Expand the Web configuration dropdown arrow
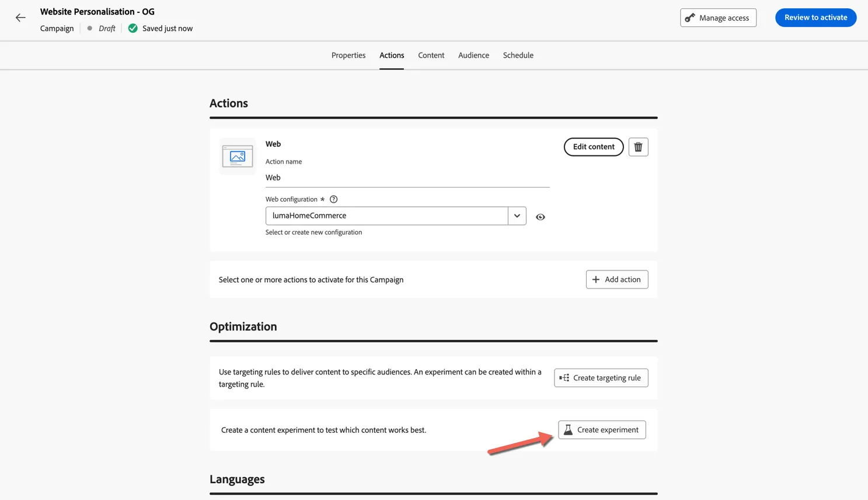The image size is (868, 500). 517,216
